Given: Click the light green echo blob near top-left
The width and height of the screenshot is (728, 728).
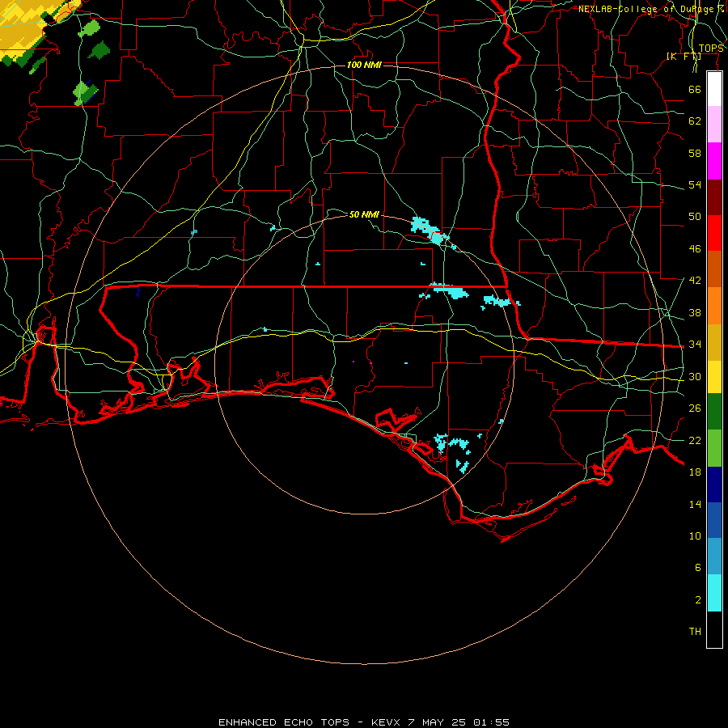Looking at the screenshot, I should click(x=89, y=29).
